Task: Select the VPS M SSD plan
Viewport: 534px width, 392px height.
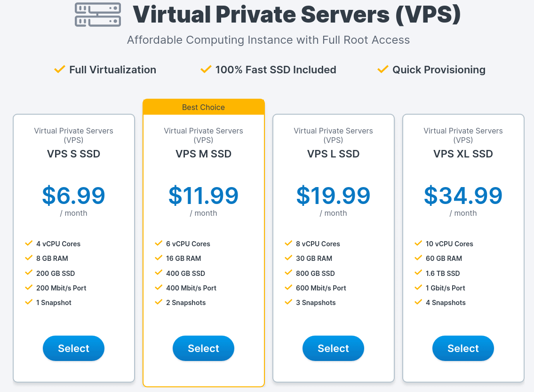Action: click(x=203, y=348)
